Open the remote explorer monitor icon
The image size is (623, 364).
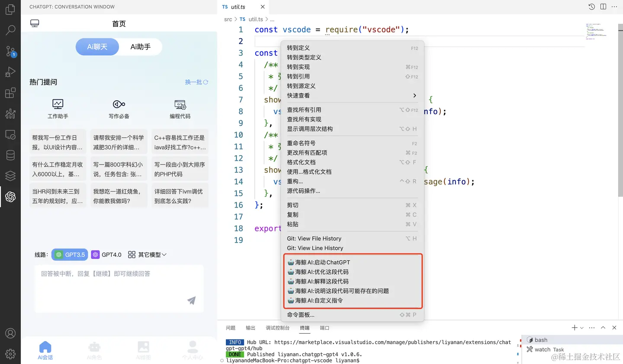(x=10, y=134)
